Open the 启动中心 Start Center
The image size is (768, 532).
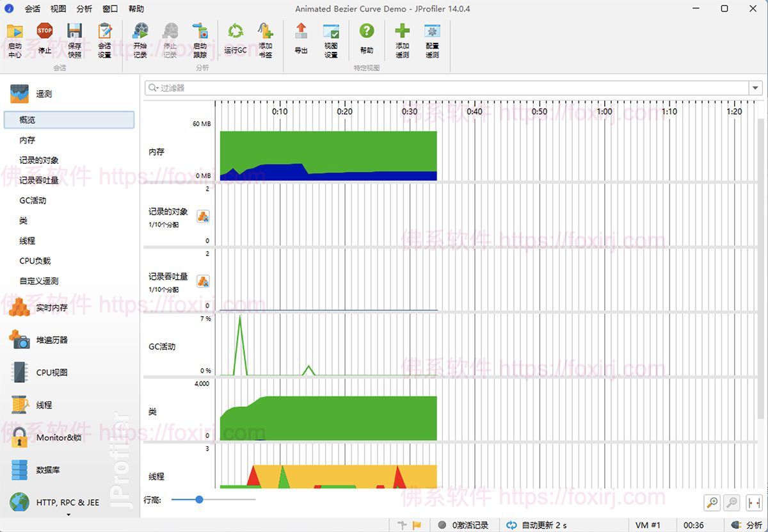pos(15,41)
